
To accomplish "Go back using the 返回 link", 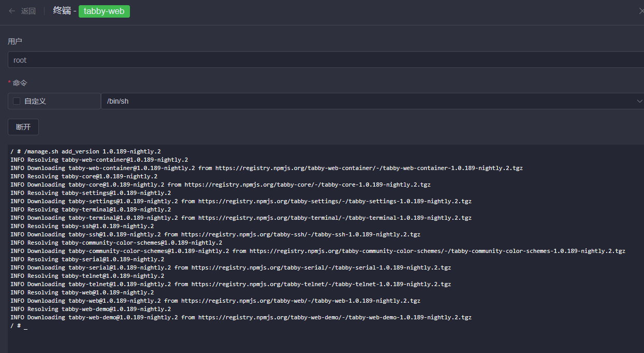I will click(x=28, y=11).
